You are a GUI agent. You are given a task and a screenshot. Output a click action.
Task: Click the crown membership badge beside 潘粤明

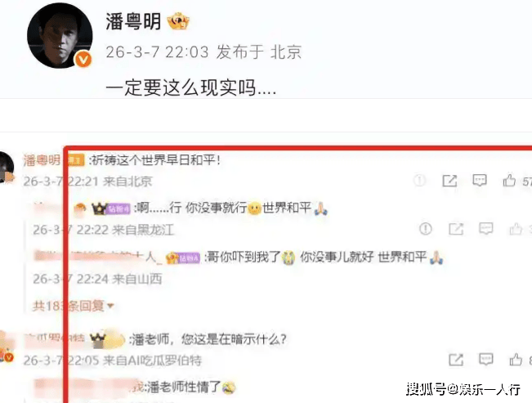click(178, 21)
